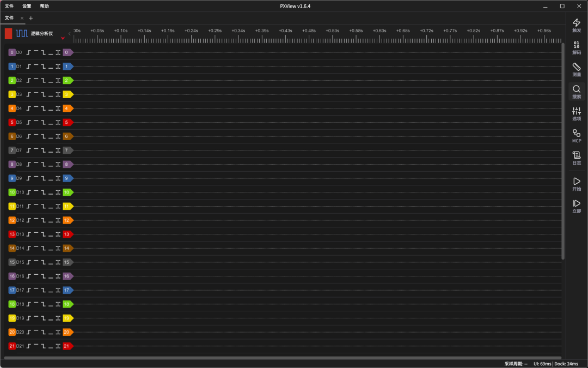Image resolution: width=588 pixels, height=368 pixels.
Task: Set either-edge trigger on channel D4
Action: pos(58,108)
